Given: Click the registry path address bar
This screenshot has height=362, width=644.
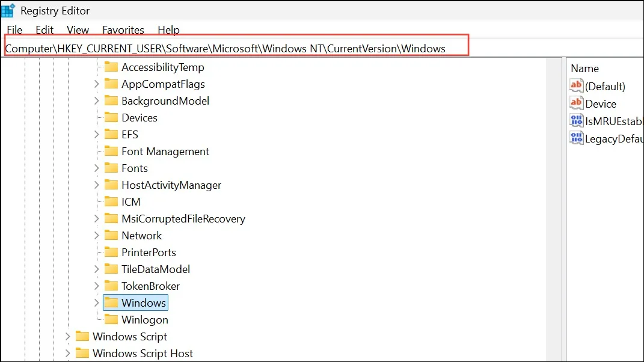Looking at the screenshot, I should 236,49.
